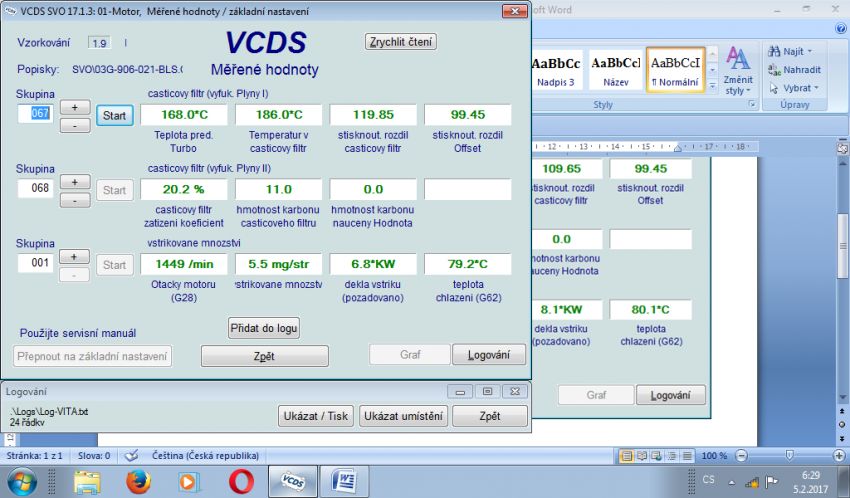Open Styly dialog launcher in Word
The height and width of the screenshot is (498, 850).
click(752, 105)
